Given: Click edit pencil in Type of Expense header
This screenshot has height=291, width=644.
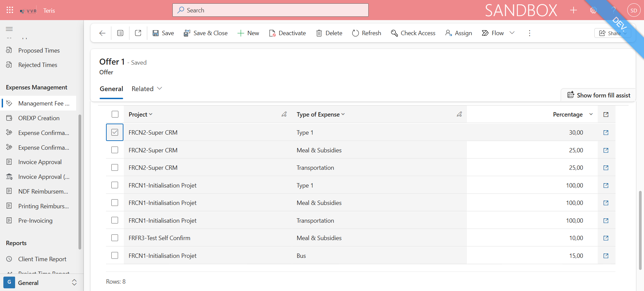Looking at the screenshot, I should pos(459,114).
